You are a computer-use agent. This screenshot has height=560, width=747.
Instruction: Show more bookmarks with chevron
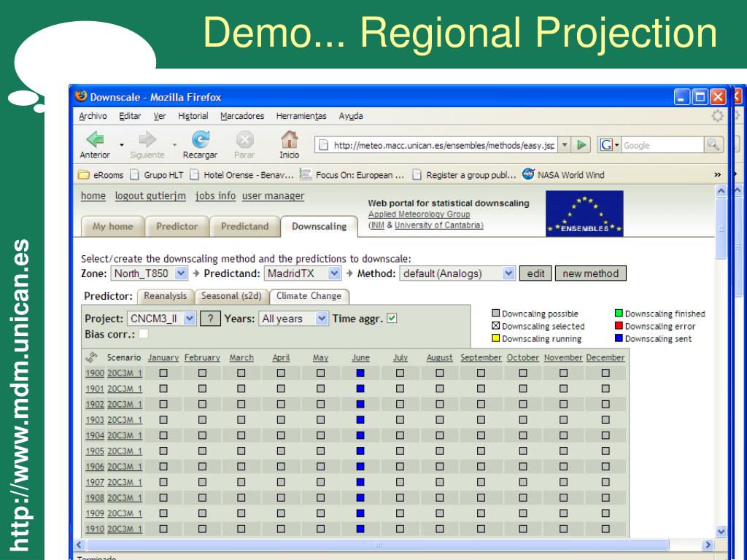(718, 175)
